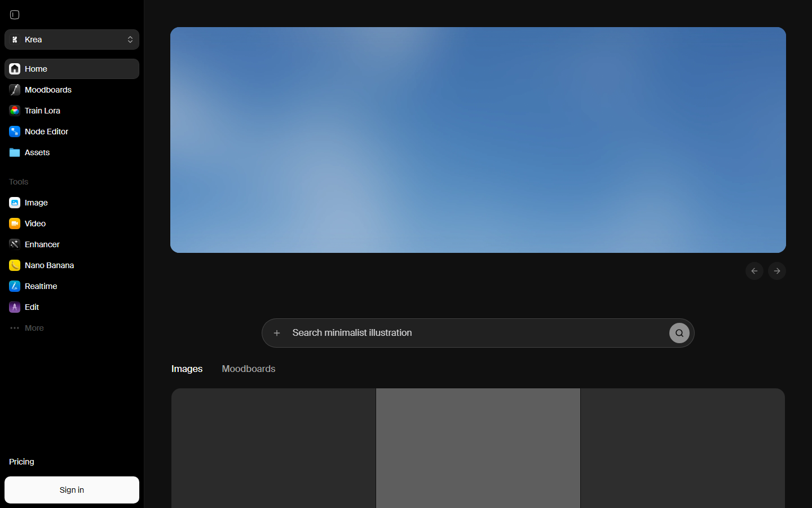
Task: Show previous banner with left arrow
Action: point(754,271)
